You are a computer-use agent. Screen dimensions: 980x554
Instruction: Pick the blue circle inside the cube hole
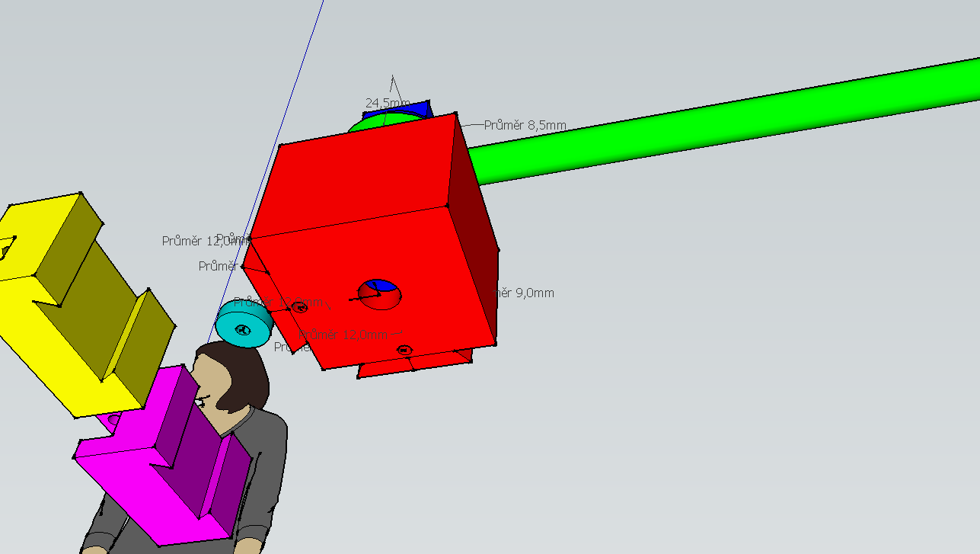pos(382,286)
